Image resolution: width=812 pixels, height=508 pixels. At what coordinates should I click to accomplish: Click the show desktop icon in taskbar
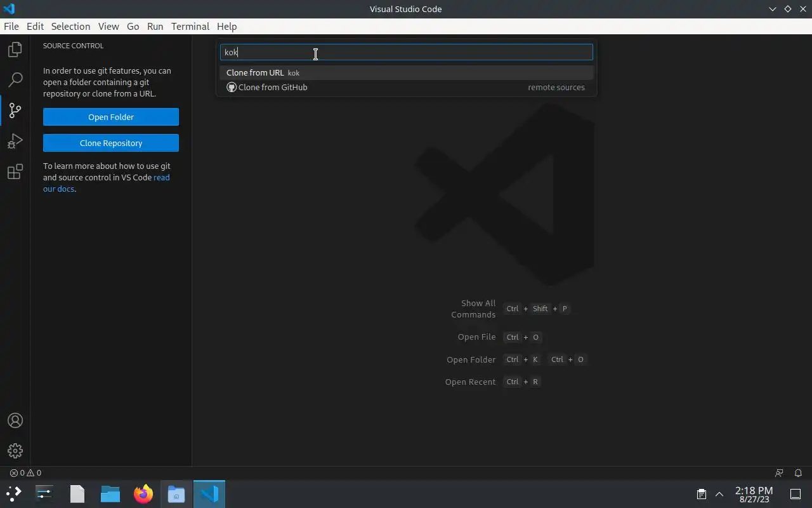pyautogui.click(x=796, y=494)
